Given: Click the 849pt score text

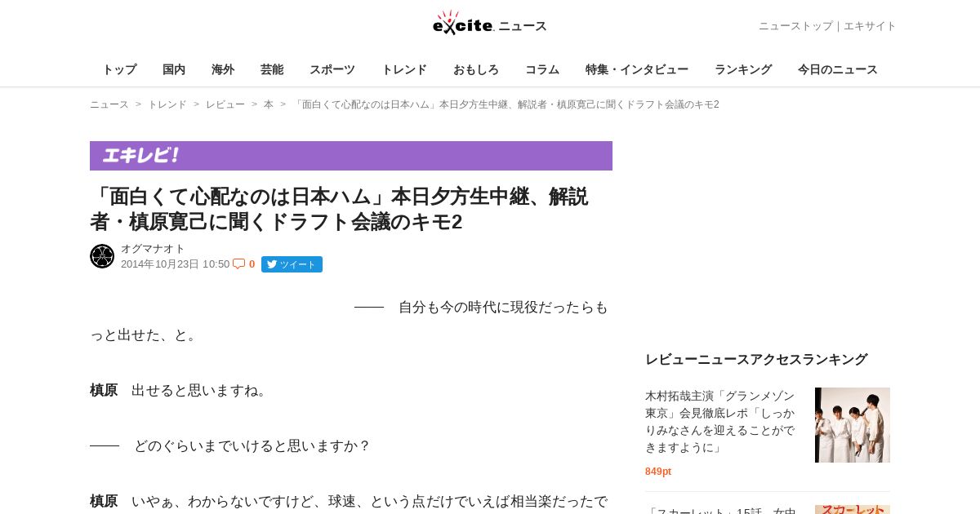Looking at the screenshot, I should point(658,472).
